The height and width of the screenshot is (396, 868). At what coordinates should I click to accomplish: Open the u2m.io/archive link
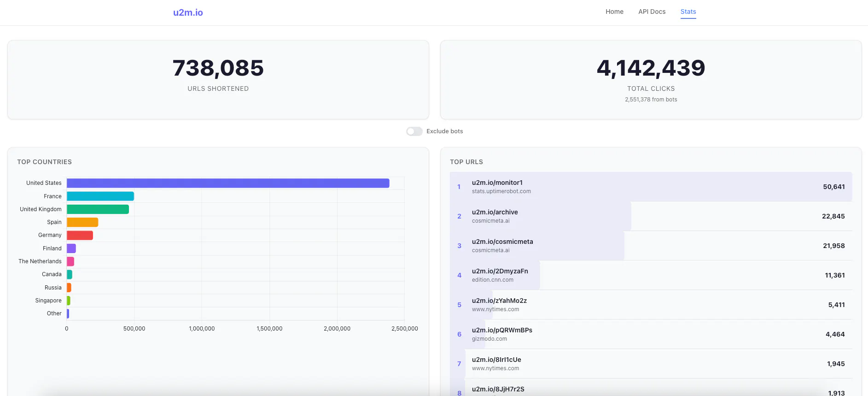[x=495, y=212]
